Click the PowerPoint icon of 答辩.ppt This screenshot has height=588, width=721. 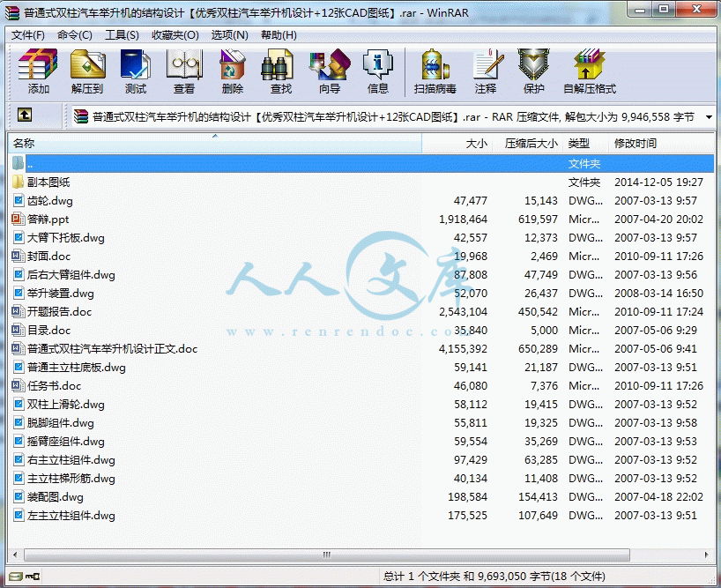[18, 219]
